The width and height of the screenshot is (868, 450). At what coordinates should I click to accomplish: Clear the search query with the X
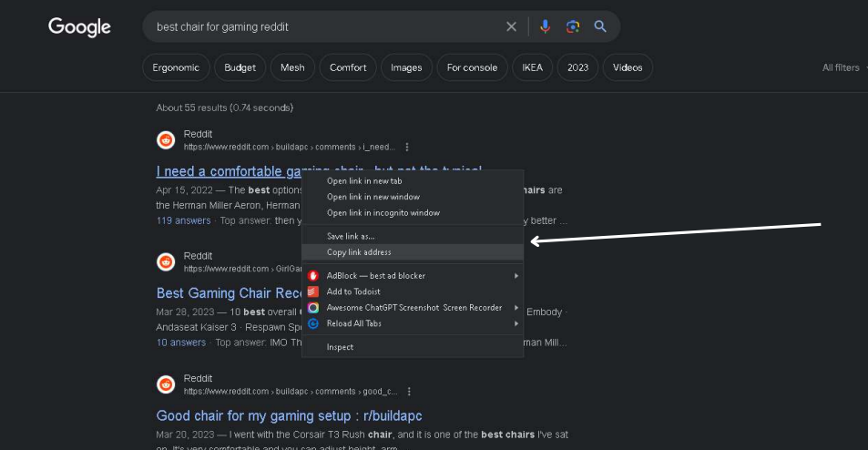tap(511, 26)
